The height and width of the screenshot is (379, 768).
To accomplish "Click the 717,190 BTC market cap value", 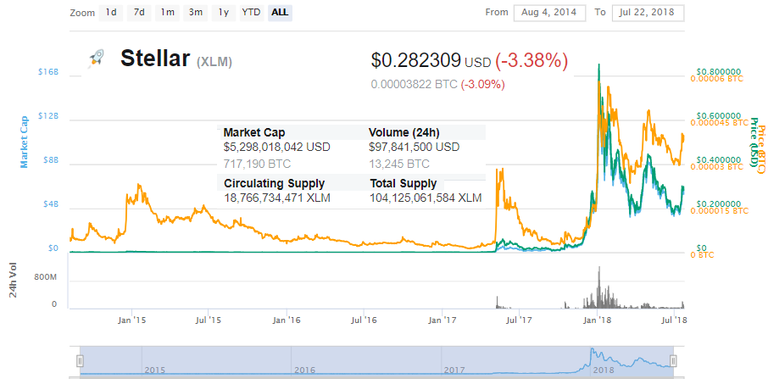I will (258, 164).
